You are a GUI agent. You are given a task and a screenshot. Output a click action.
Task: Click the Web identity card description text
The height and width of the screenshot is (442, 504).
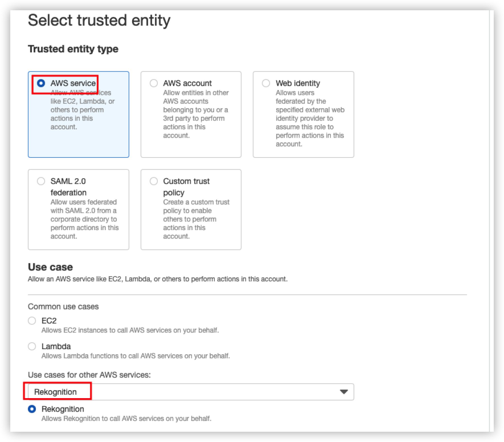pos(309,119)
